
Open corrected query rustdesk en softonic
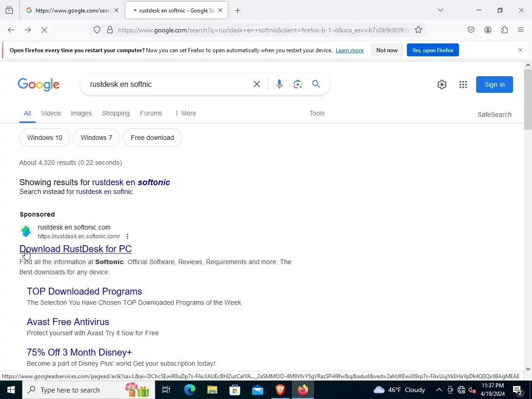click(x=131, y=182)
